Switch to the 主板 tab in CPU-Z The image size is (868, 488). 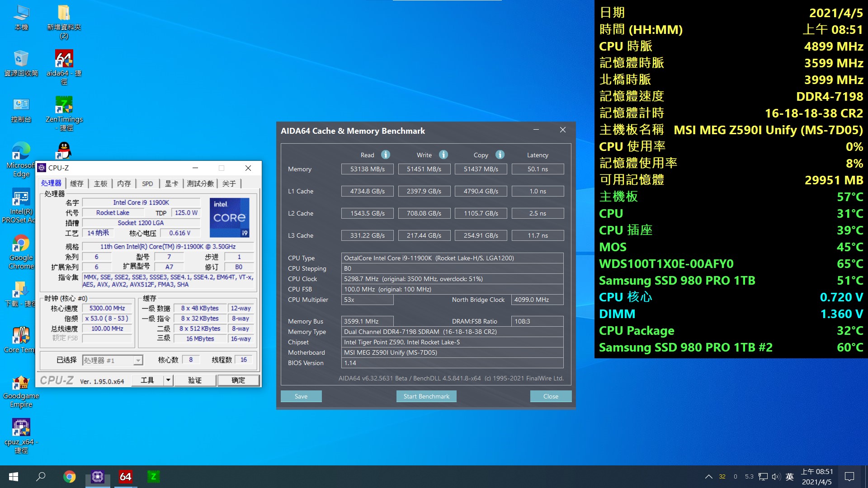click(x=100, y=183)
